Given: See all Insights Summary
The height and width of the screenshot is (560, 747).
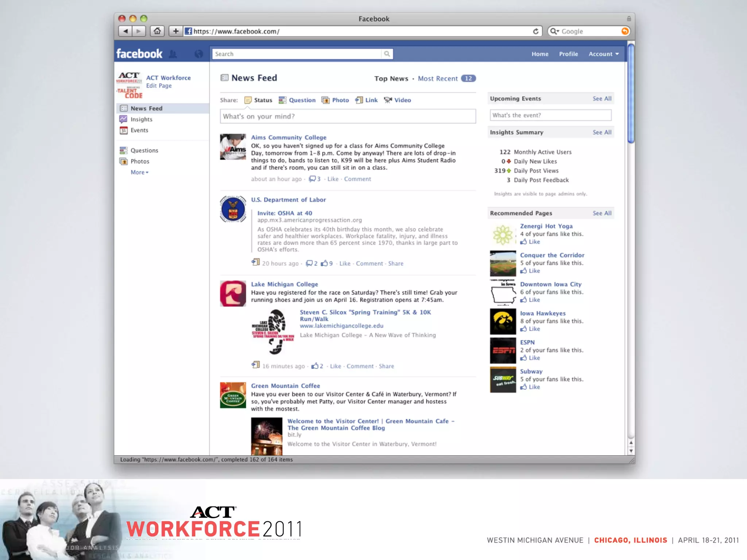Looking at the screenshot, I should [602, 132].
